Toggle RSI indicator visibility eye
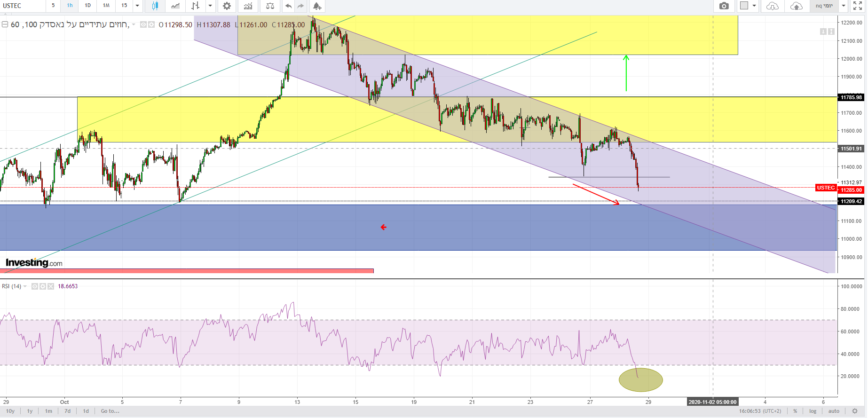868x418 pixels. pyautogui.click(x=35, y=286)
